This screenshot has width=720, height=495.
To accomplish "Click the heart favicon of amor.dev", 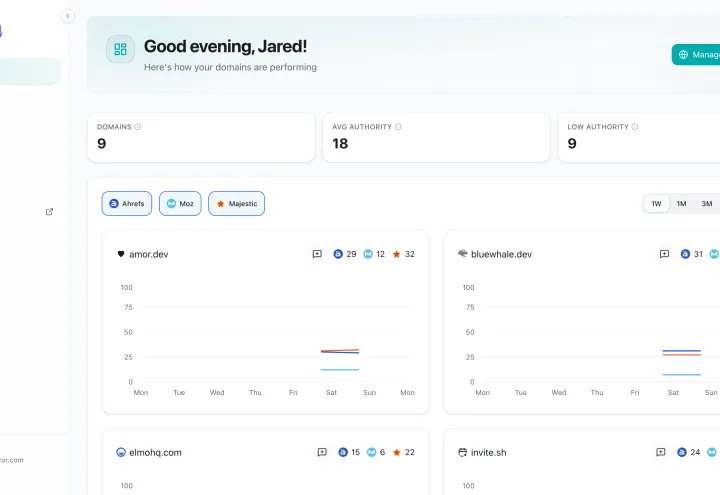I will pyautogui.click(x=121, y=254).
